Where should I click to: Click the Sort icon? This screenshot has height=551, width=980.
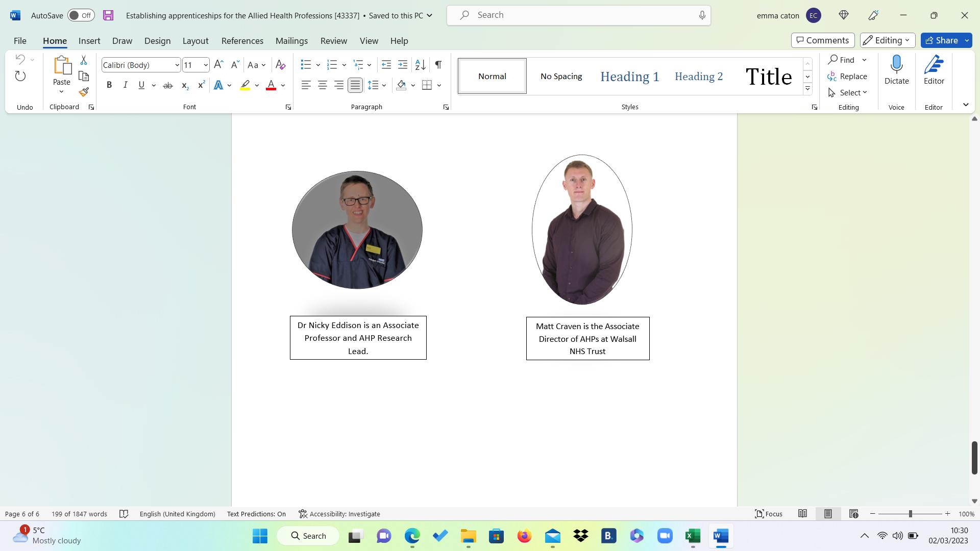click(x=420, y=65)
